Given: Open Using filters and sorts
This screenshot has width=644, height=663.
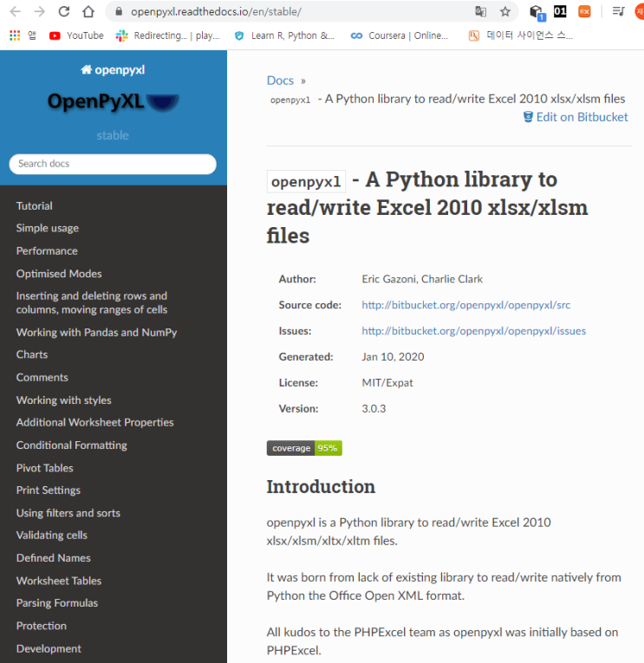Looking at the screenshot, I should tap(68, 513).
